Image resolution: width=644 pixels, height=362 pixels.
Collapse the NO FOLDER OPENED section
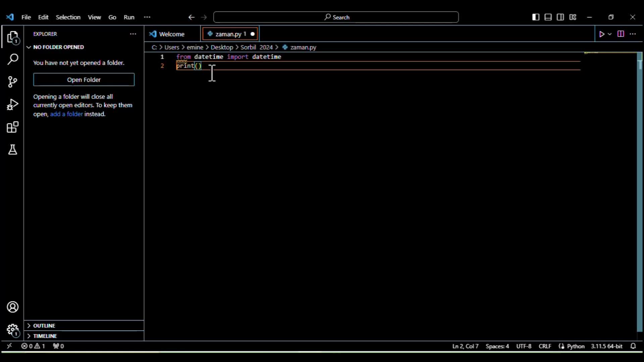click(x=84, y=47)
